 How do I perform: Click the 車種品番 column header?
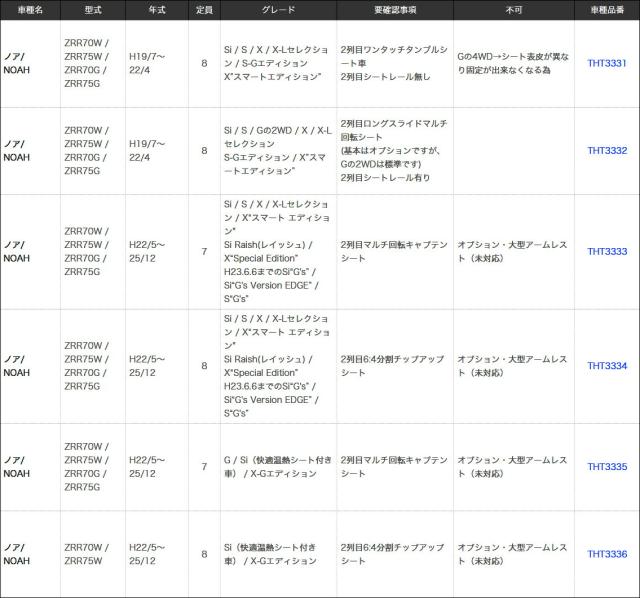607,10
